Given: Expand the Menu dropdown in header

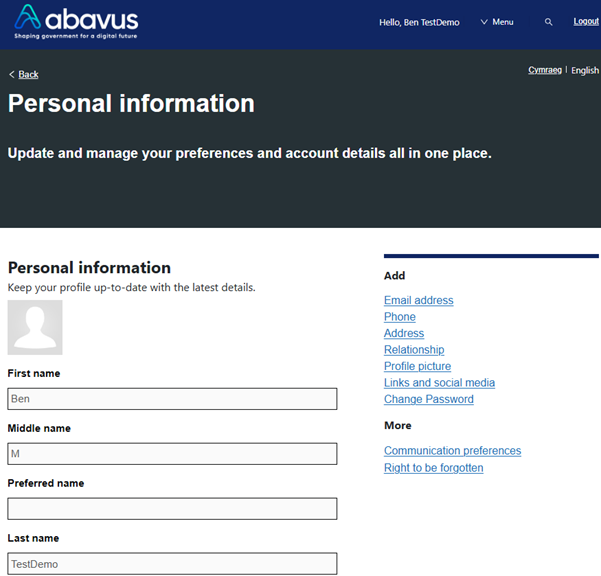Looking at the screenshot, I should [497, 22].
